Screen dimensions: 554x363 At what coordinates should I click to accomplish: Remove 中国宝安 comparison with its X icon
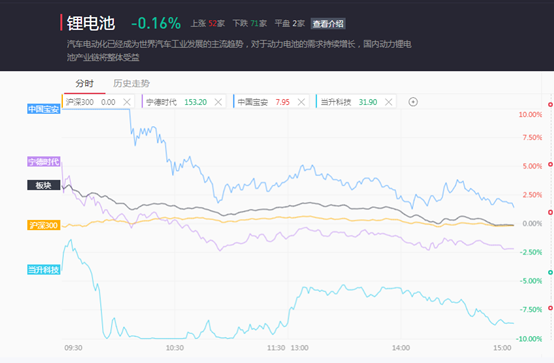[301, 102]
